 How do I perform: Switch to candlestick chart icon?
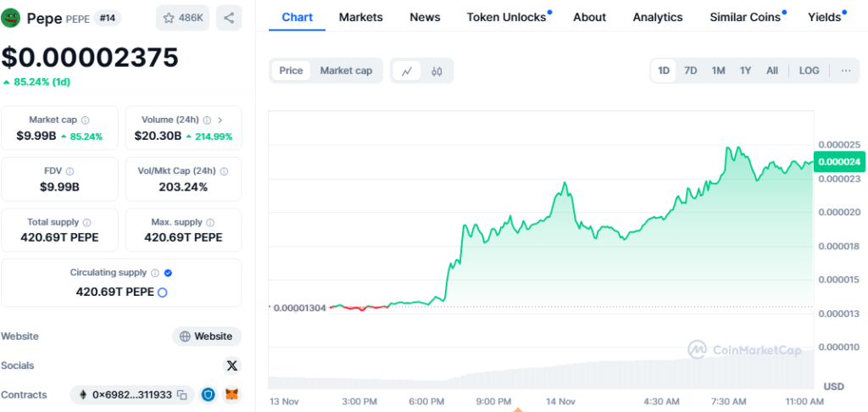coord(437,71)
